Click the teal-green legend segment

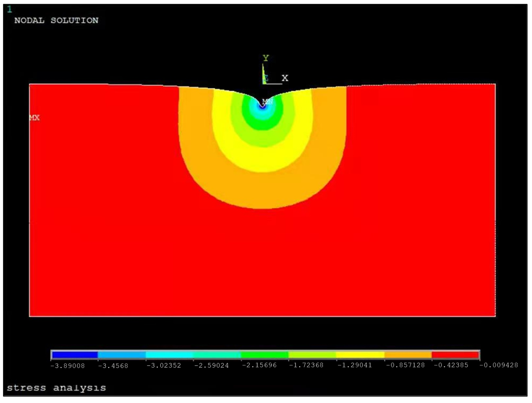click(x=217, y=355)
